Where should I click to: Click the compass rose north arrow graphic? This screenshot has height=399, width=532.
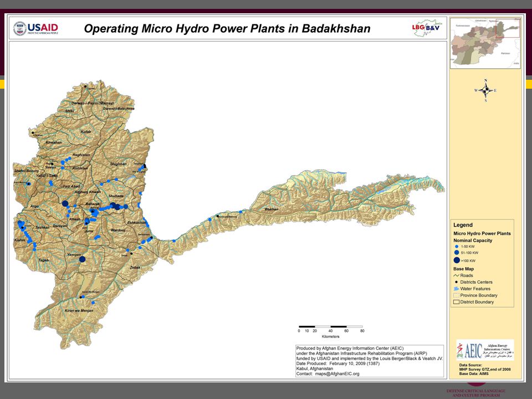[x=485, y=90]
